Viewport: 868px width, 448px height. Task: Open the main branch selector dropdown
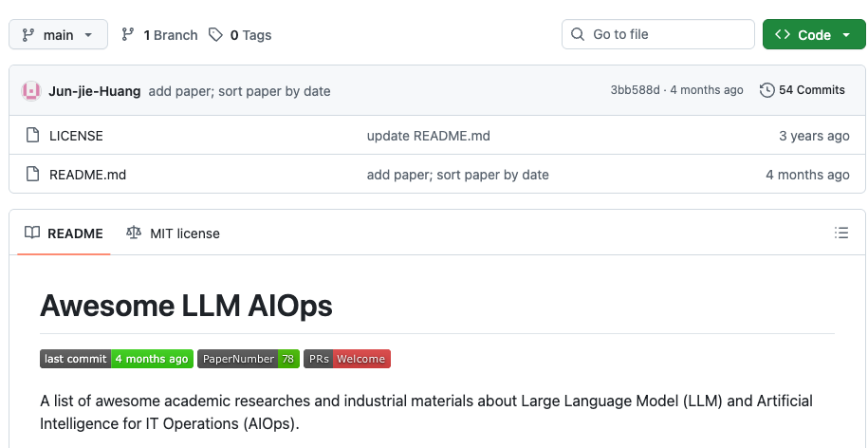pyautogui.click(x=58, y=34)
